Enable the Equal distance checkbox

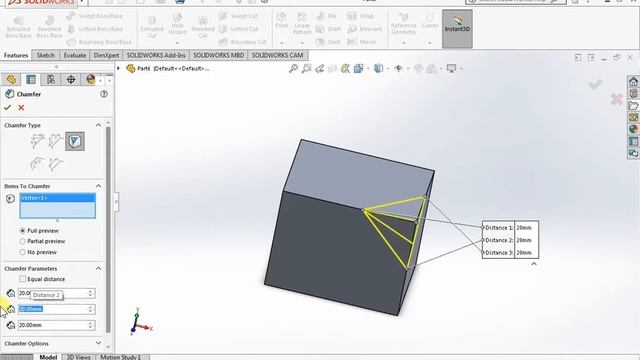tap(22, 279)
